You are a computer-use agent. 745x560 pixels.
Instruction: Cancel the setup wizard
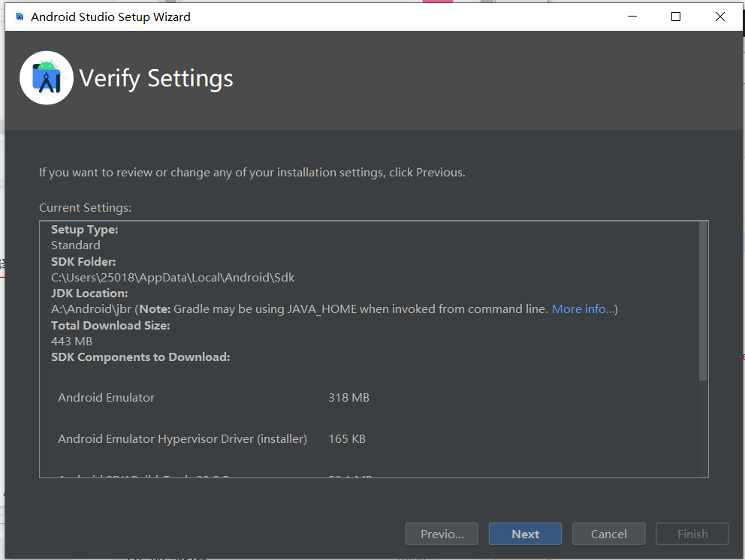click(x=608, y=534)
